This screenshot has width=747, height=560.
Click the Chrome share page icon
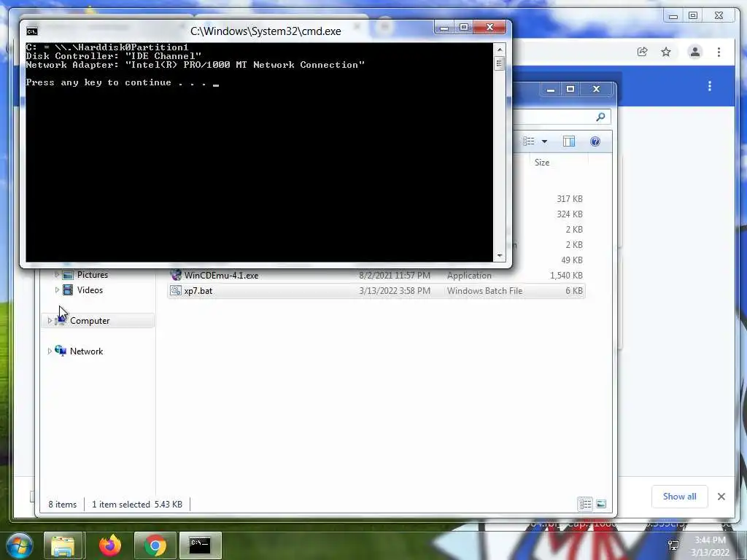click(642, 52)
